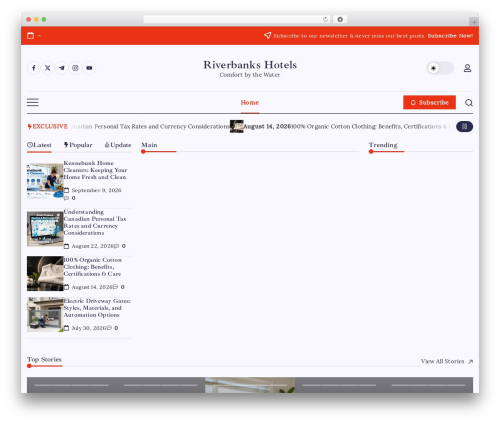Click the organic cotton clothing thumbnail

pyautogui.click(x=45, y=274)
